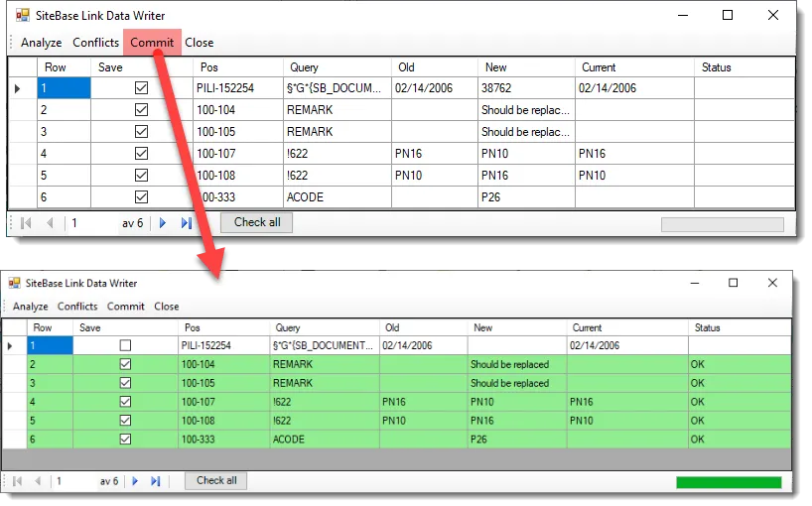The image size is (812, 506).
Task: Go to previous record in upper window navigator
Action: click(x=50, y=223)
